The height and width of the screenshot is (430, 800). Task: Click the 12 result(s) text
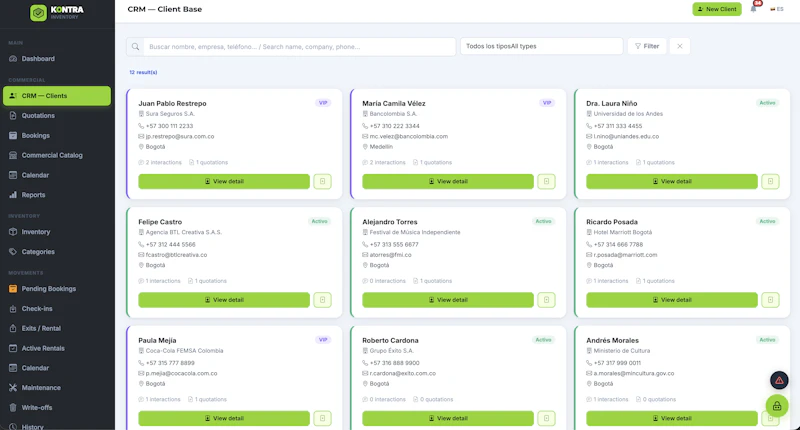click(143, 72)
